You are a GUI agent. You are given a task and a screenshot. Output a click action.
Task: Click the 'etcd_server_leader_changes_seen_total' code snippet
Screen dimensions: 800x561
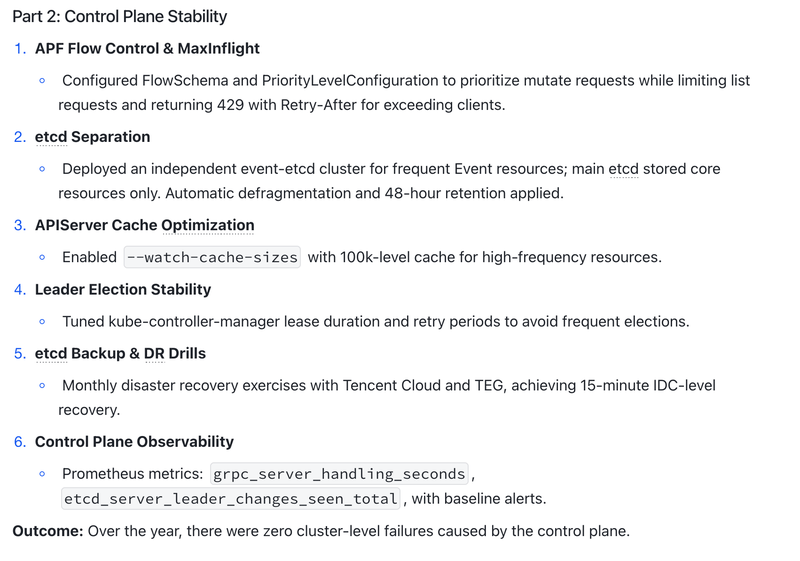231,498
